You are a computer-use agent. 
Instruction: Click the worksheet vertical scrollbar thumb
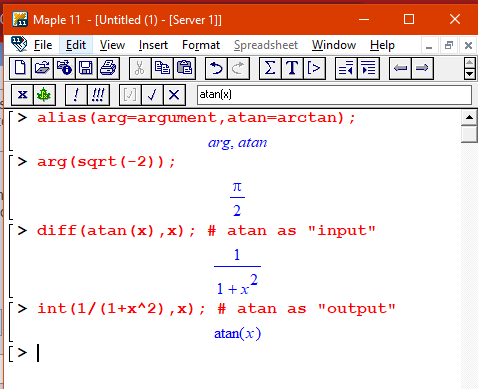point(469,134)
